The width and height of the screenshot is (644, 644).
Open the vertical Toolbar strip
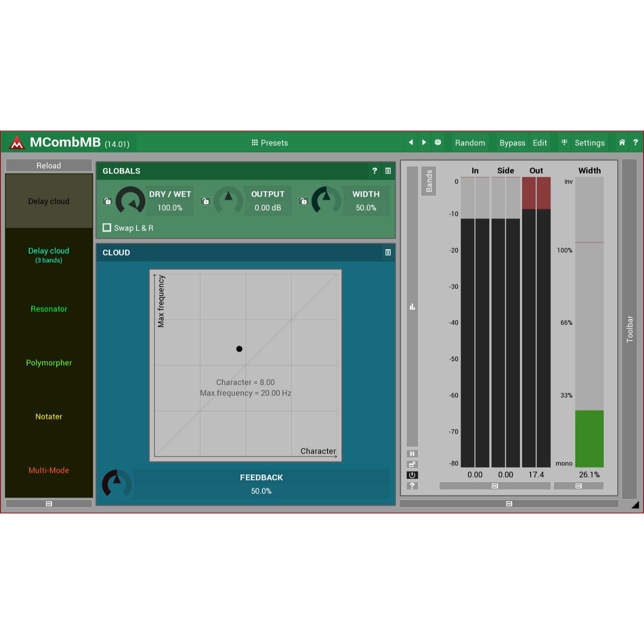click(629, 329)
